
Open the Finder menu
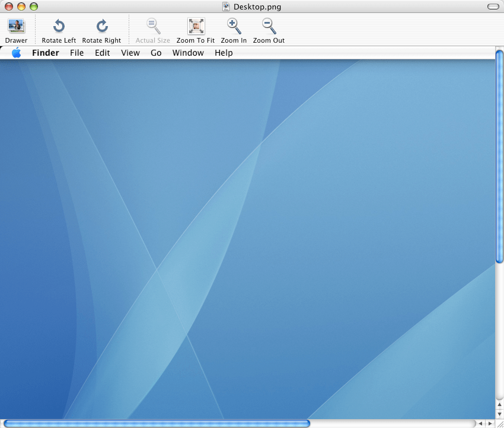(46, 53)
